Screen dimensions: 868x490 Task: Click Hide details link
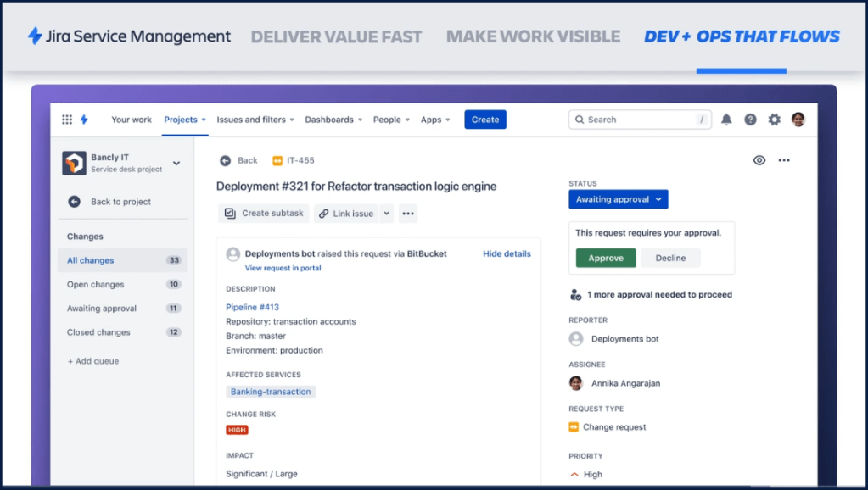507,253
